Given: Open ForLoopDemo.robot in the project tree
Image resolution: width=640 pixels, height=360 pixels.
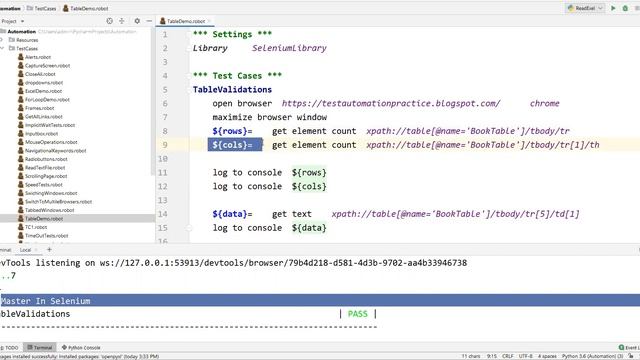Looking at the screenshot, I should click(47, 100).
